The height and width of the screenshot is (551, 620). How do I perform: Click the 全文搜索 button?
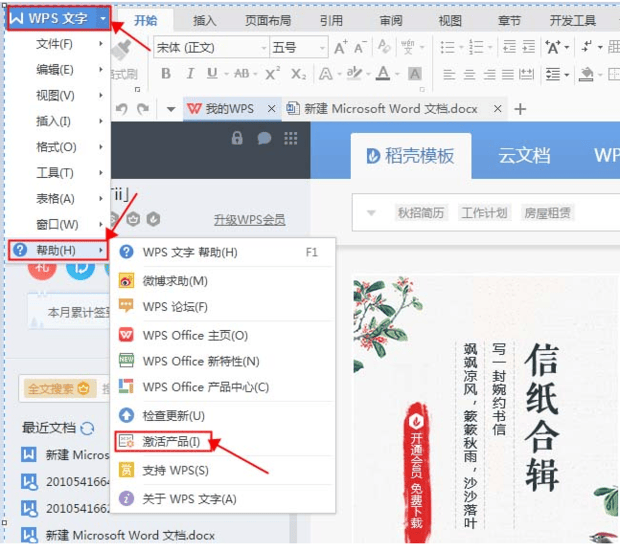point(59,389)
